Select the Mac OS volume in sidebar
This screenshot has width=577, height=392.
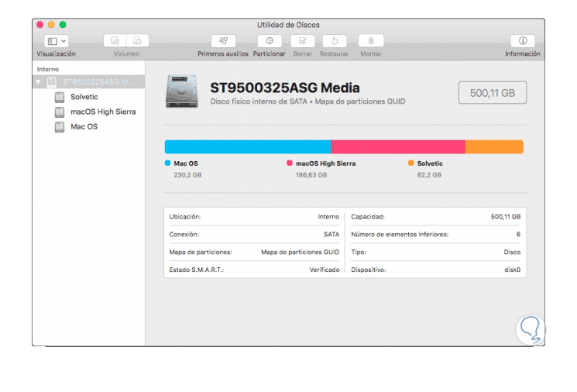pyautogui.click(x=89, y=126)
